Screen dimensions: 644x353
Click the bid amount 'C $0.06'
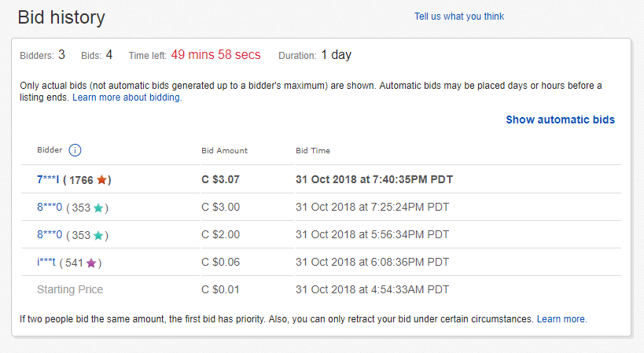[220, 262]
